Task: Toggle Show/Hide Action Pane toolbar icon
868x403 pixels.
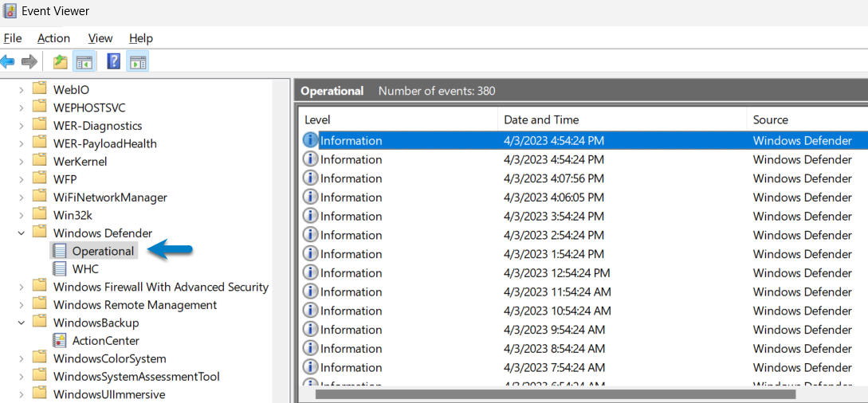Action: click(137, 62)
